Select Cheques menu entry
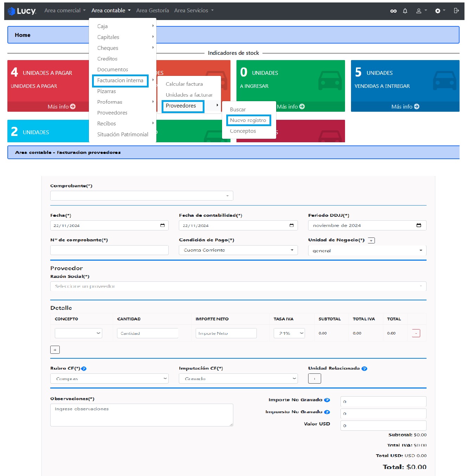The width and height of the screenshot is (468, 476). (123, 48)
